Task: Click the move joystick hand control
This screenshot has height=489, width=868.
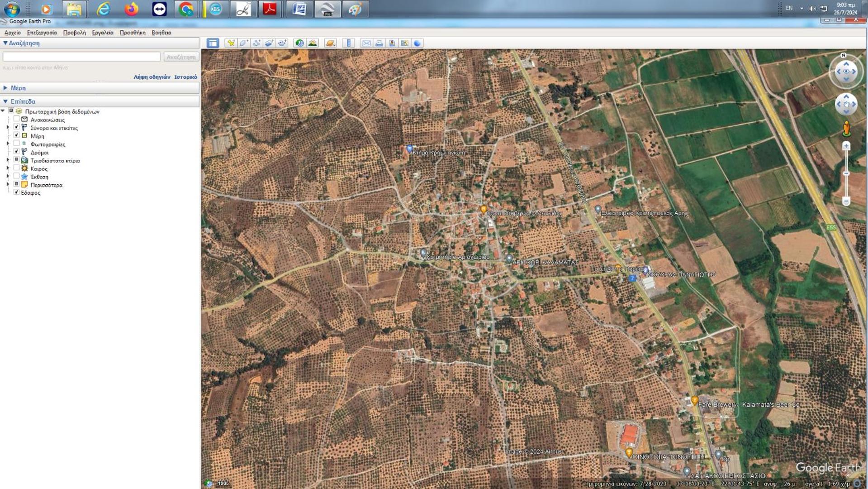Action: [846, 104]
